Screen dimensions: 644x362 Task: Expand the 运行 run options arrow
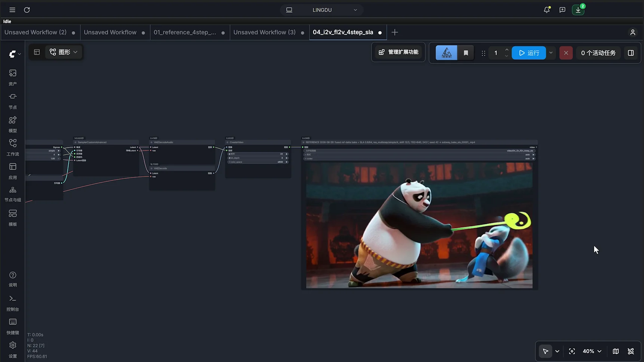(551, 53)
